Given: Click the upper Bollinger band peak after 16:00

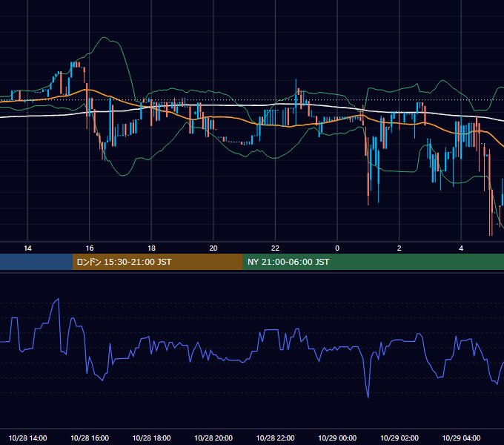Looking at the screenshot, I should (105, 38).
